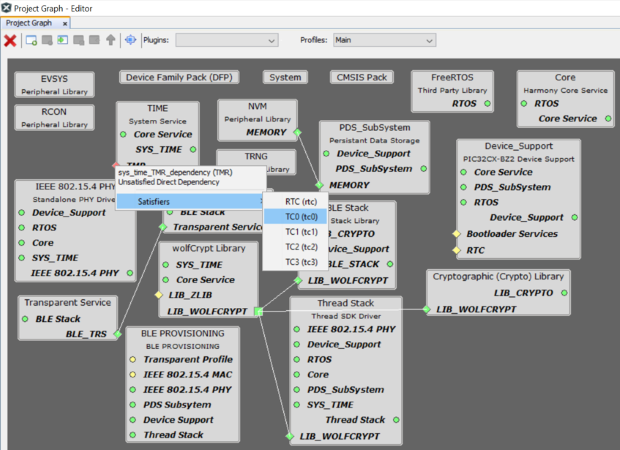
Task: Click the up arrow toolbar icon
Action: coord(111,40)
